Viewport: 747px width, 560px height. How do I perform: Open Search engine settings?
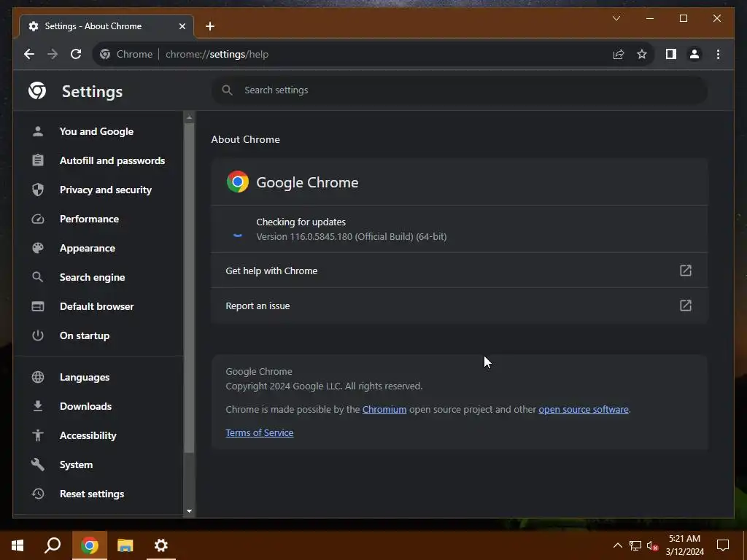click(93, 277)
